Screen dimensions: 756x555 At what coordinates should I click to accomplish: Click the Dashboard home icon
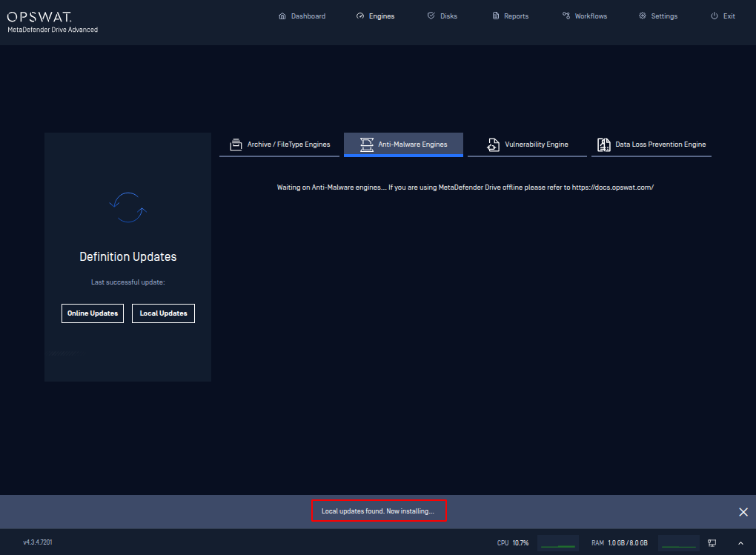tap(282, 16)
